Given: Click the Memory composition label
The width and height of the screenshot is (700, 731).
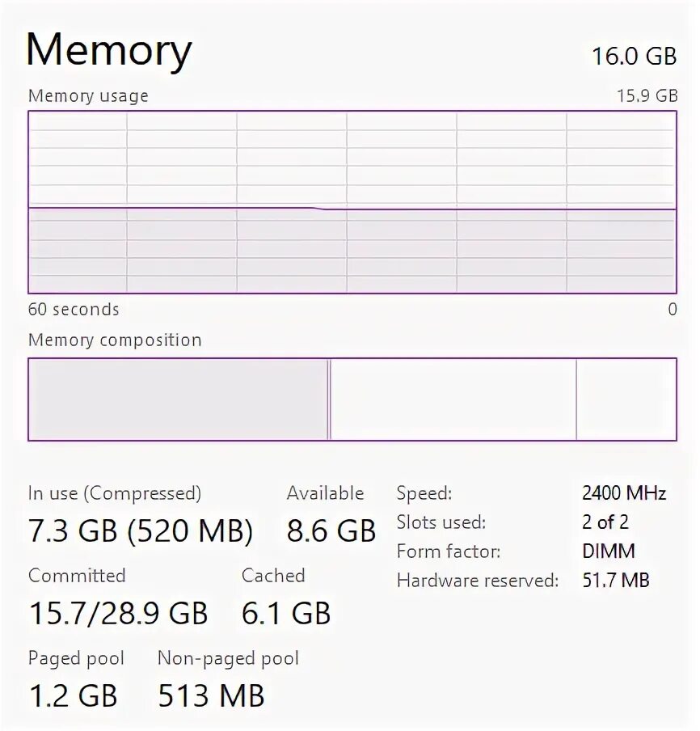Looking at the screenshot, I should 115,340.
